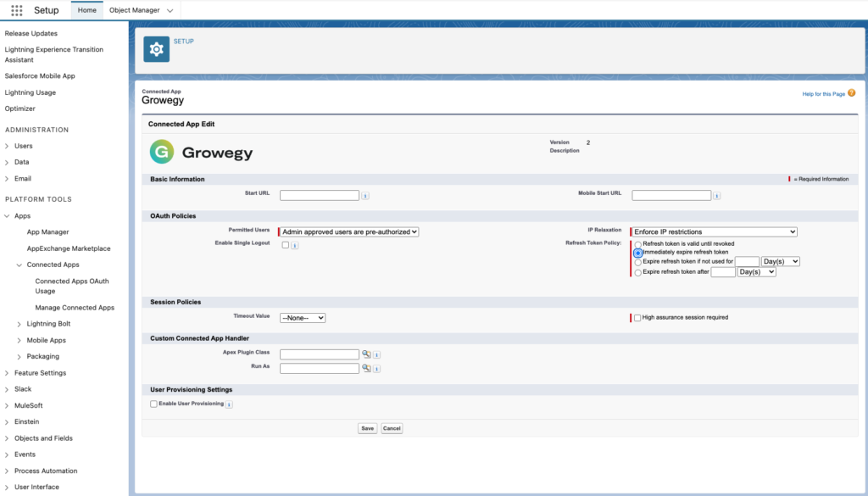Open Help for this Page link
The height and width of the screenshot is (496, 868).
824,94
